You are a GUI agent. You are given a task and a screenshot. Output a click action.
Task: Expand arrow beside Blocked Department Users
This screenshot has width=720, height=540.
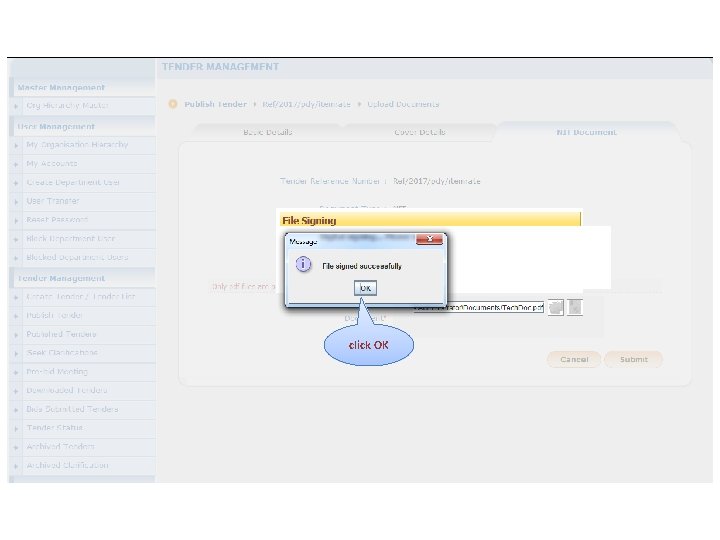click(16, 258)
